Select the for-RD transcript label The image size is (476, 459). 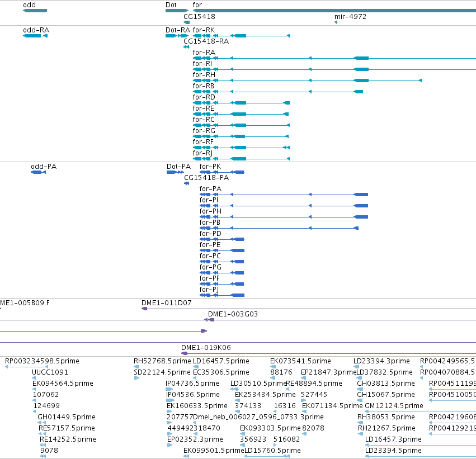coord(204,97)
